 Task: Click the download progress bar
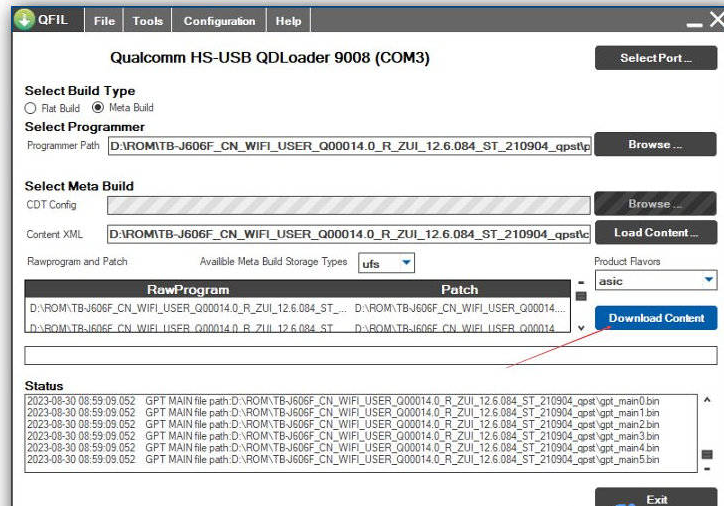(371, 355)
